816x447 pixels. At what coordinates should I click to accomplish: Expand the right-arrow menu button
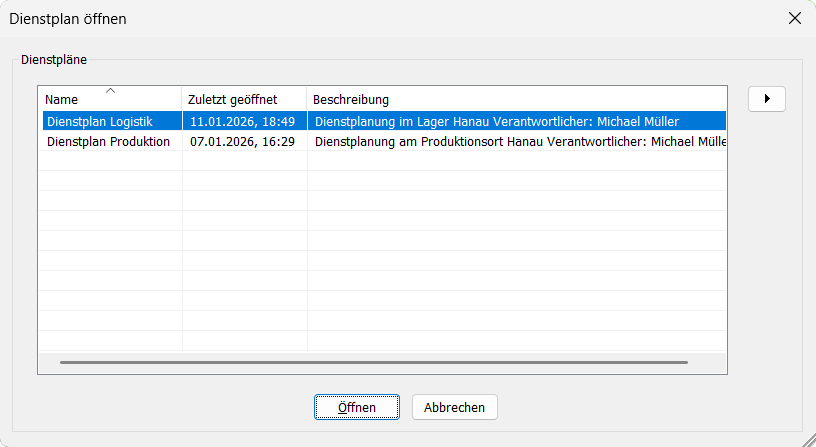click(x=767, y=99)
